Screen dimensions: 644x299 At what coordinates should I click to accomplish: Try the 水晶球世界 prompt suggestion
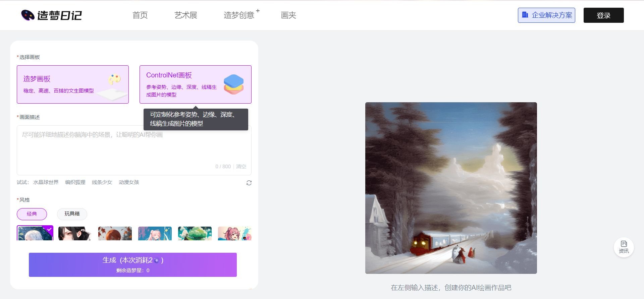(46, 182)
